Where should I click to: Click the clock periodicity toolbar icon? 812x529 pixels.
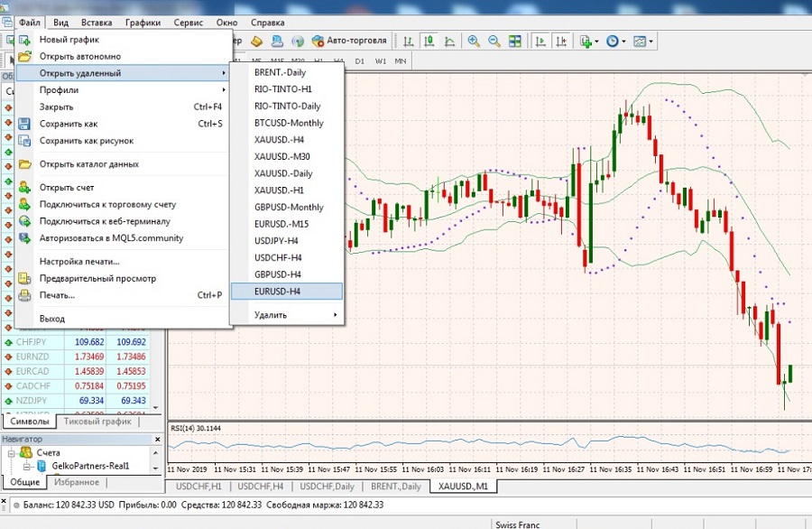pos(612,41)
